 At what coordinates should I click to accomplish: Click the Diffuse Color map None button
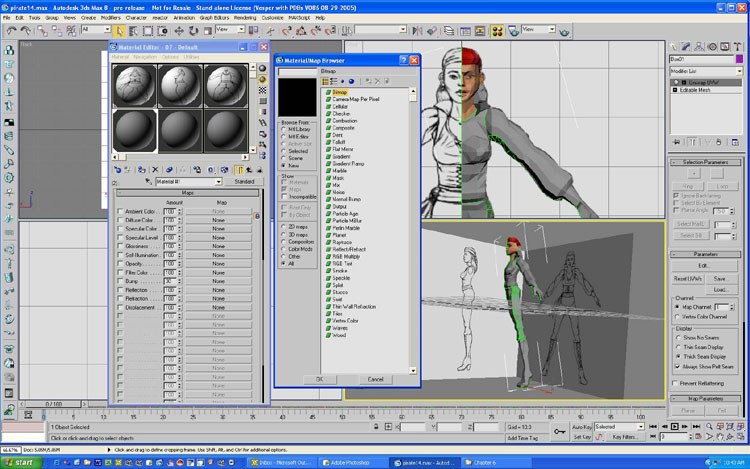point(217,220)
